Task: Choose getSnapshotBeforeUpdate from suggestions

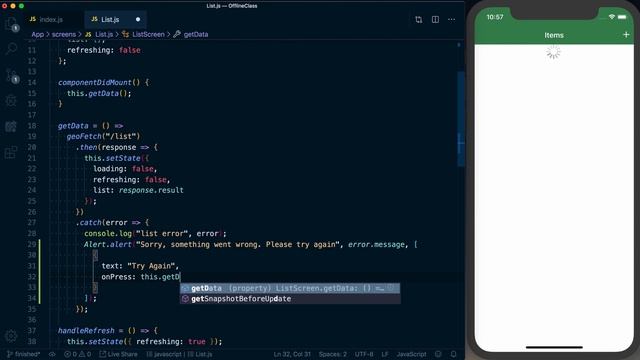Action: pos(290,299)
